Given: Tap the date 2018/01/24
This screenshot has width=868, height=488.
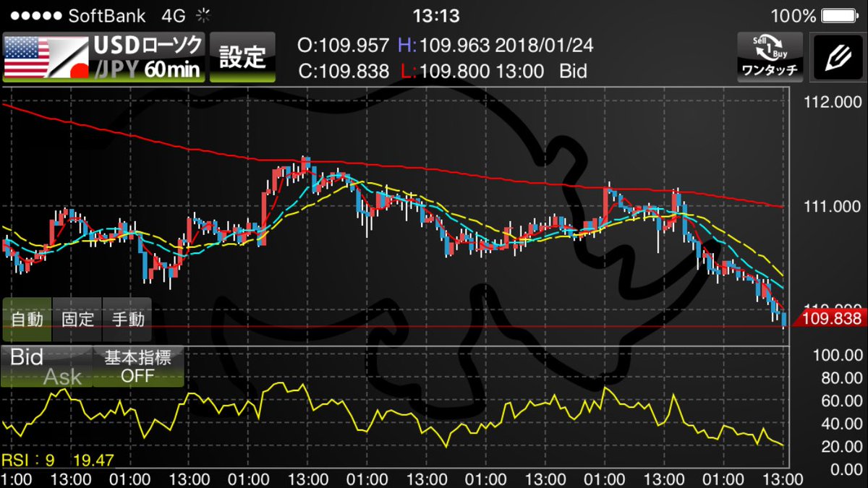Looking at the screenshot, I should point(544,46).
